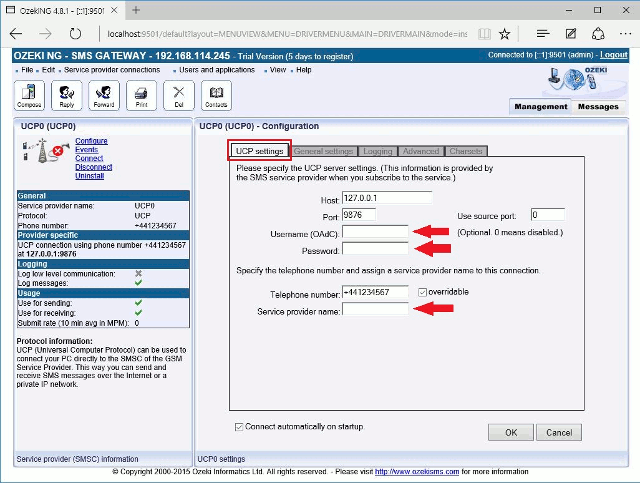Click the browser share icon
The width and height of the screenshot is (640, 483).
(598, 34)
